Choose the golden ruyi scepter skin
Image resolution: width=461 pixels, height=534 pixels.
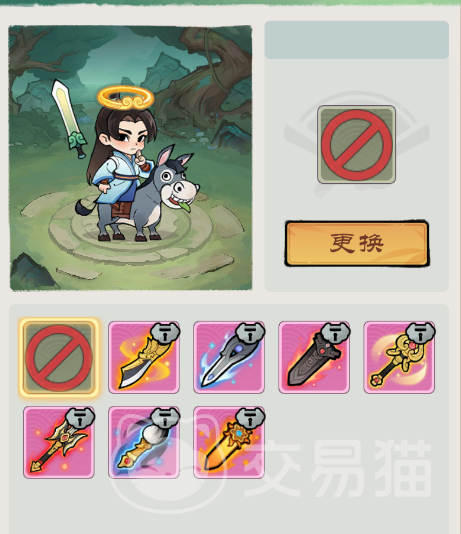tap(399, 358)
